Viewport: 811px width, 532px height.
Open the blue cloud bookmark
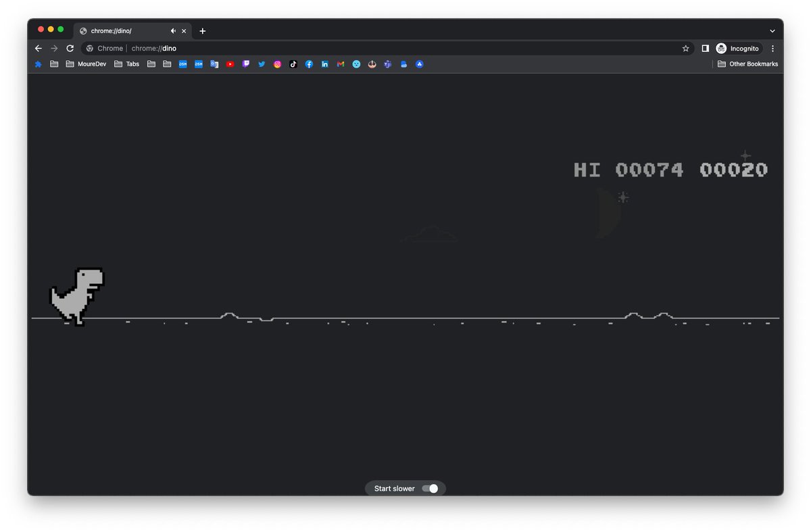coord(403,64)
